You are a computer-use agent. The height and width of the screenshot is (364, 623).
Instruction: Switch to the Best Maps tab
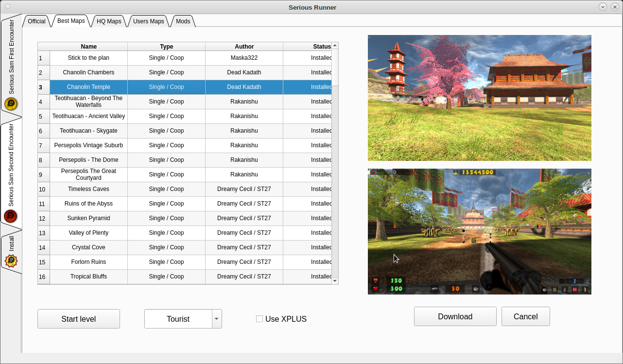71,21
